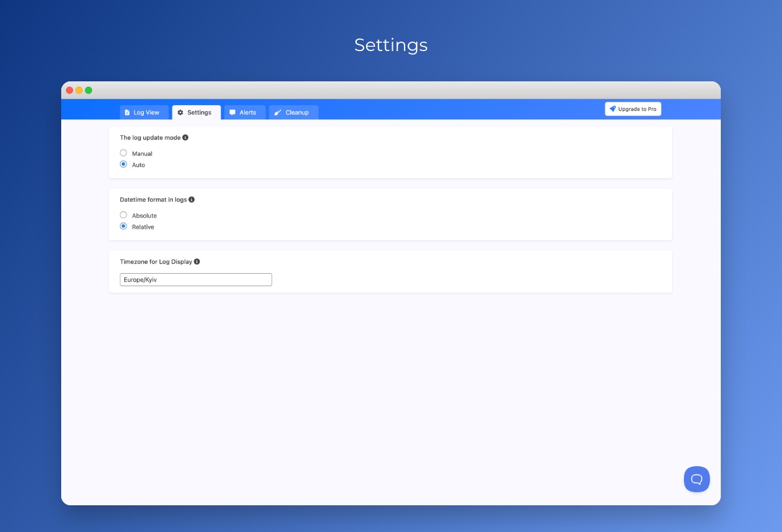This screenshot has height=532, width=782.
Task: Maximize the window with the green button
Action: pos(89,90)
